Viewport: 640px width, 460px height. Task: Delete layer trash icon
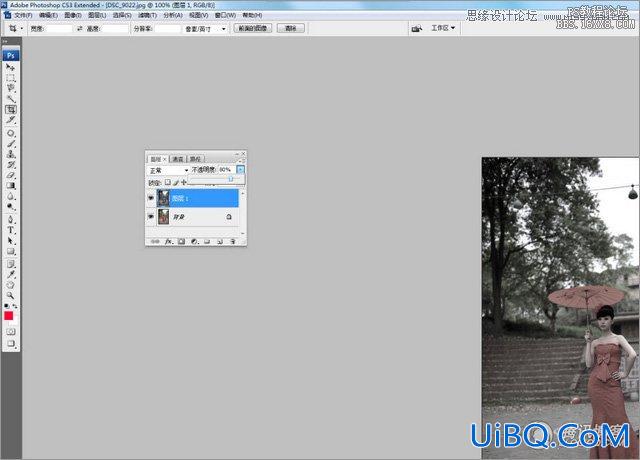pyautogui.click(x=233, y=242)
